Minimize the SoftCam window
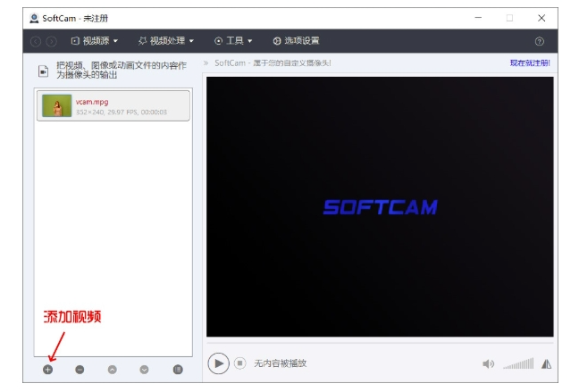The image size is (579, 392). click(x=478, y=18)
